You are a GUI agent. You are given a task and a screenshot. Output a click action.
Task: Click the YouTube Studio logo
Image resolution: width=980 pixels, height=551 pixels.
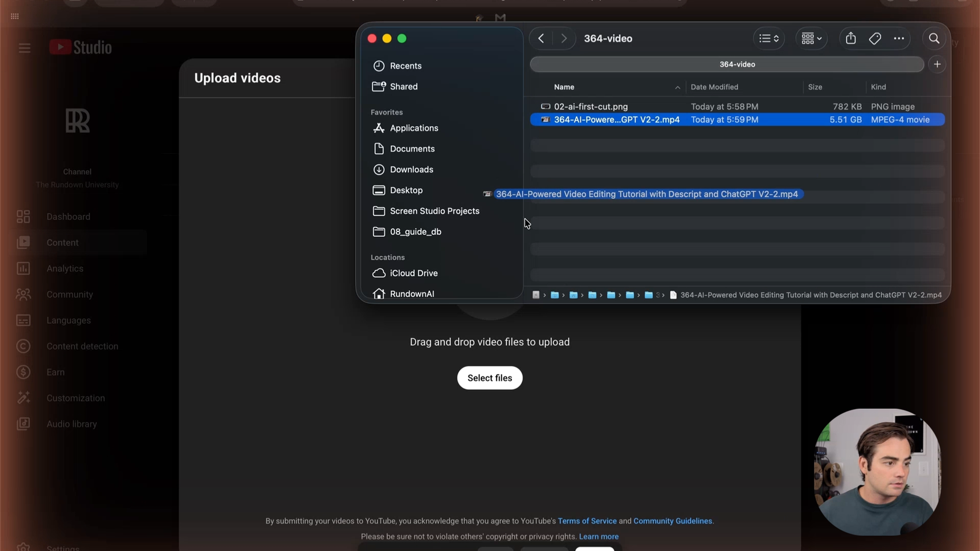click(80, 47)
